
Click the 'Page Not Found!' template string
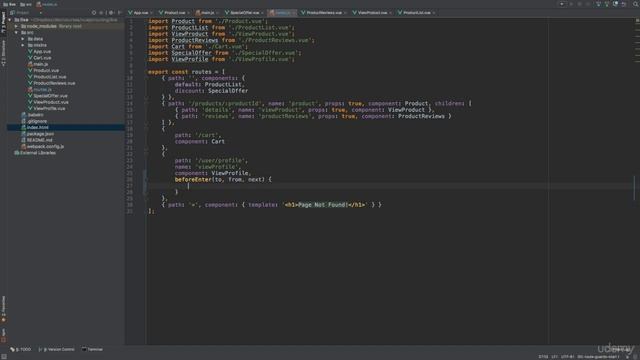coord(325,205)
